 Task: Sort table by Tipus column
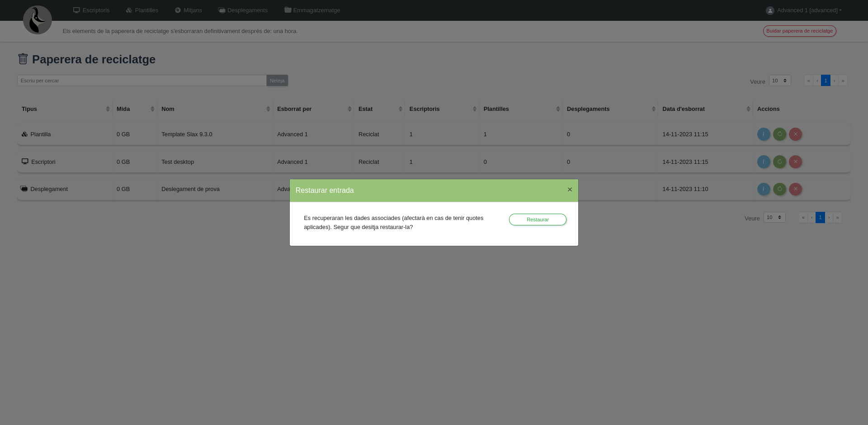65,109
